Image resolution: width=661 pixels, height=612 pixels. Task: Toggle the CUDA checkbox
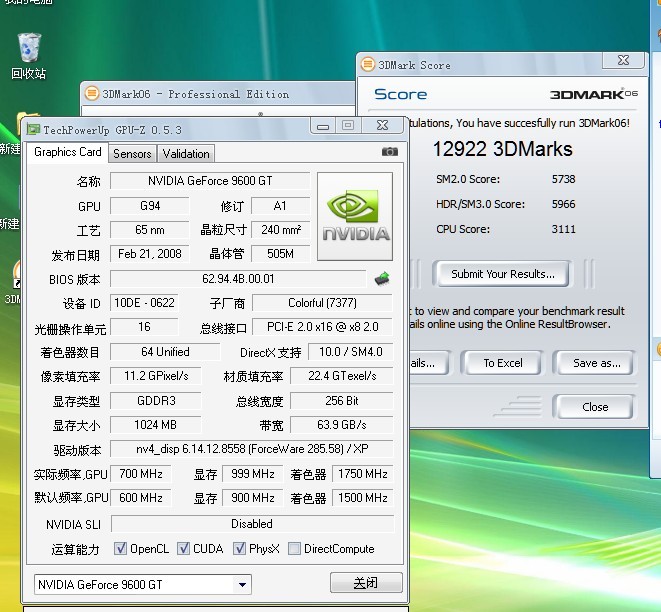[x=183, y=548]
